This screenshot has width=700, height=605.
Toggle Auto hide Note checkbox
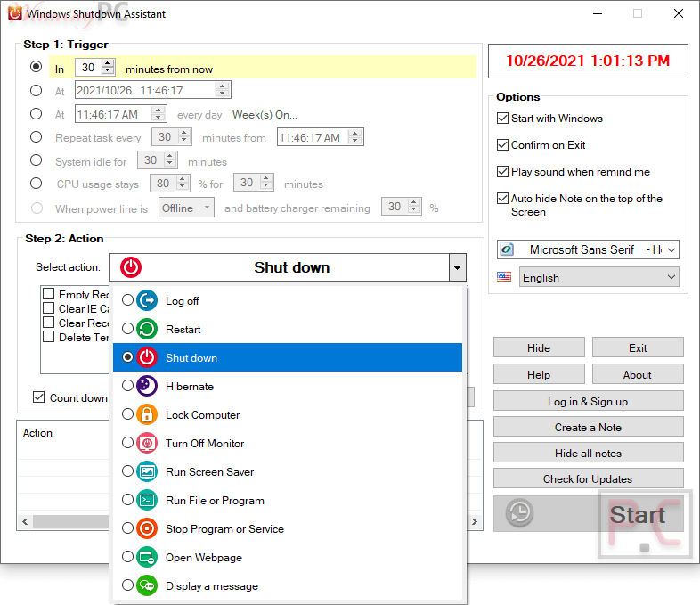pyautogui.click(x=502, y=198)
